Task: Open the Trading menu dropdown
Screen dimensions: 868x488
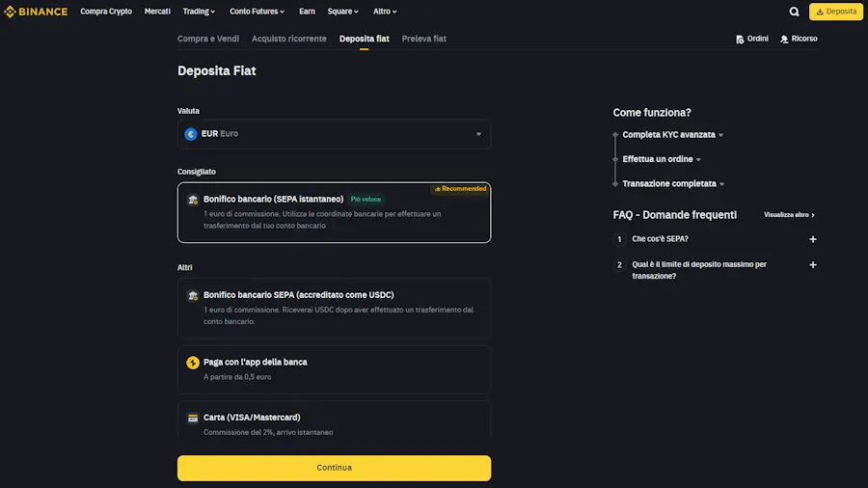Action: (x=199, y=11)
